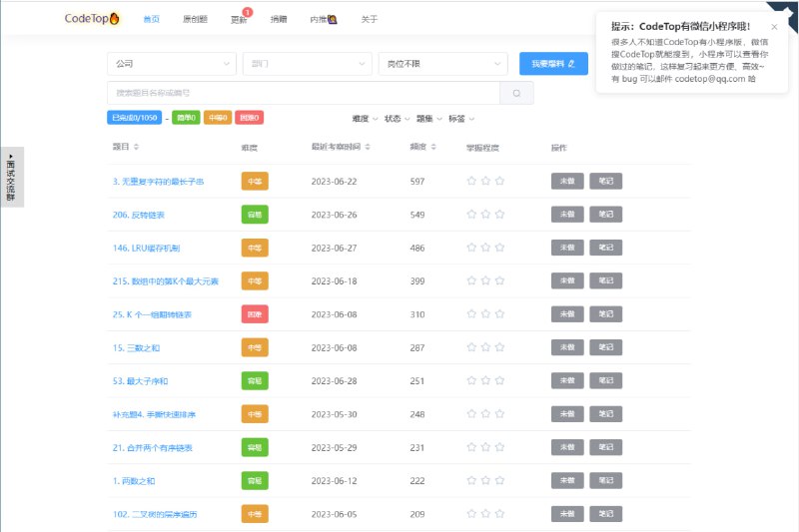Sort by the 最近考察时间 column sort arrows
799x532 pixels.
point(367,147)
